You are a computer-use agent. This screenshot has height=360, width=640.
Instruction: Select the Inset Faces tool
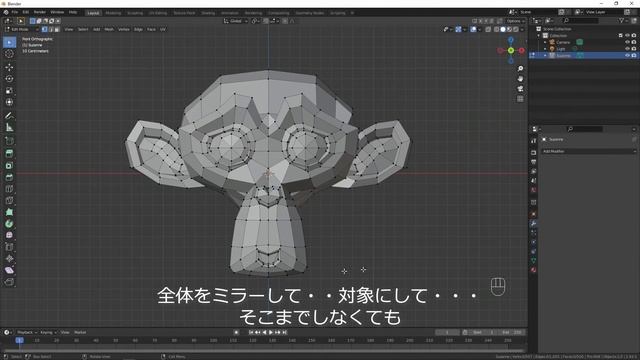point(9,165)
